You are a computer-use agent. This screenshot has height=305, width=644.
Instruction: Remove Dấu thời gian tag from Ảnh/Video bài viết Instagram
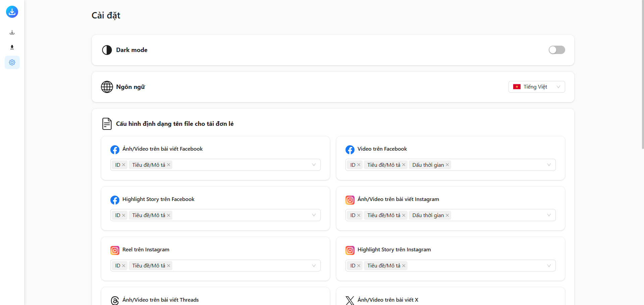pos(447,215)
